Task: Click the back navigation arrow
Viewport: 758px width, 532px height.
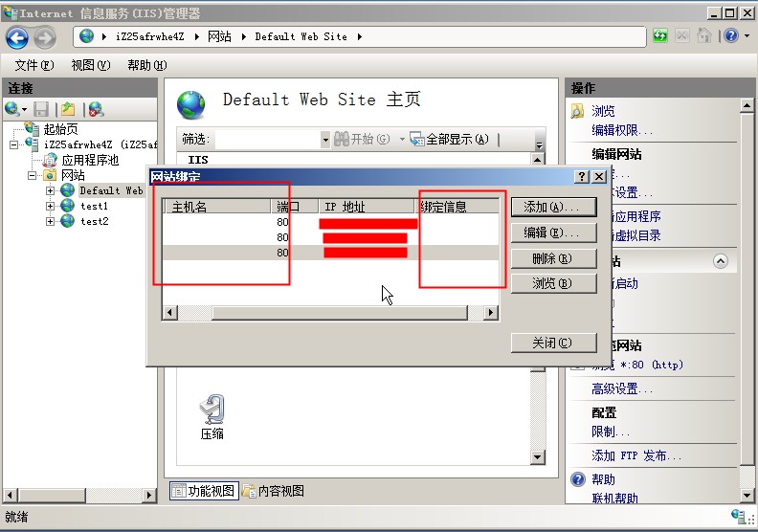Action: pos(17,36)
